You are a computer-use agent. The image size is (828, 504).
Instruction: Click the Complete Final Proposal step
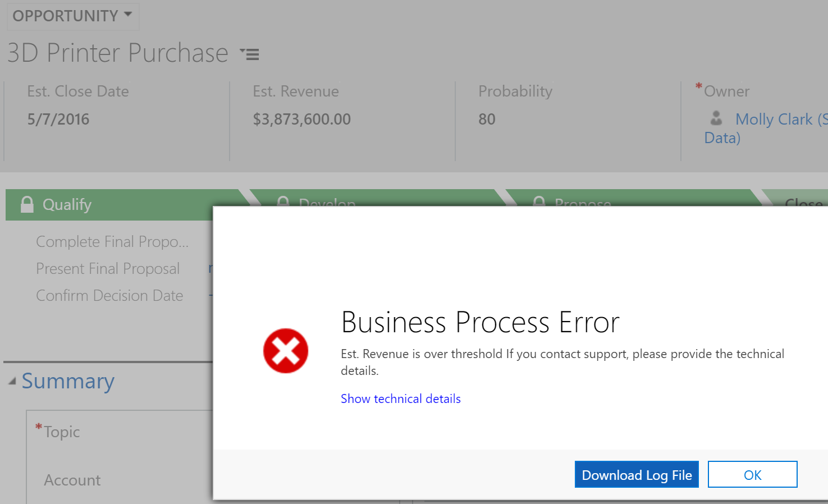click(x=112, y=242)
